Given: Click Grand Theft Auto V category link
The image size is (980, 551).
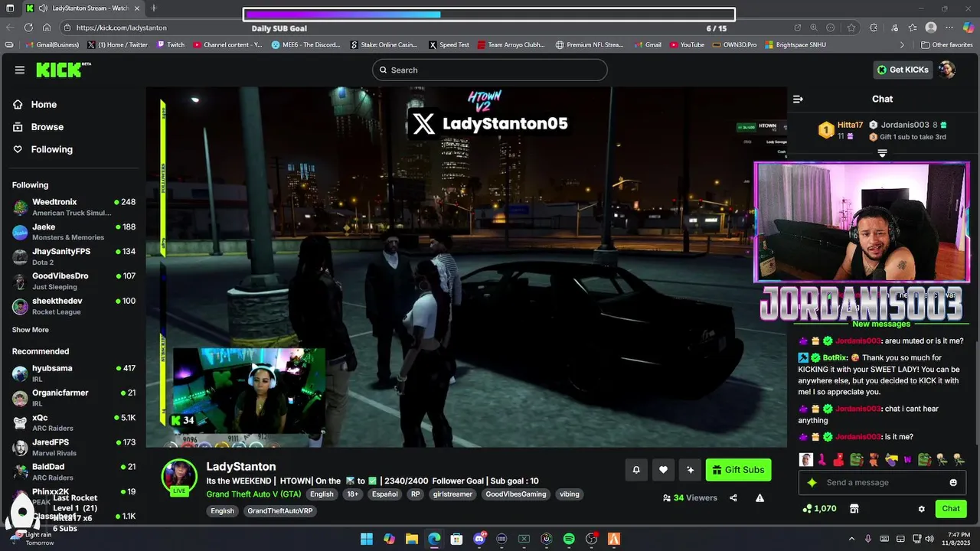Looking at the screenshot, I should [x=253, y=494].
